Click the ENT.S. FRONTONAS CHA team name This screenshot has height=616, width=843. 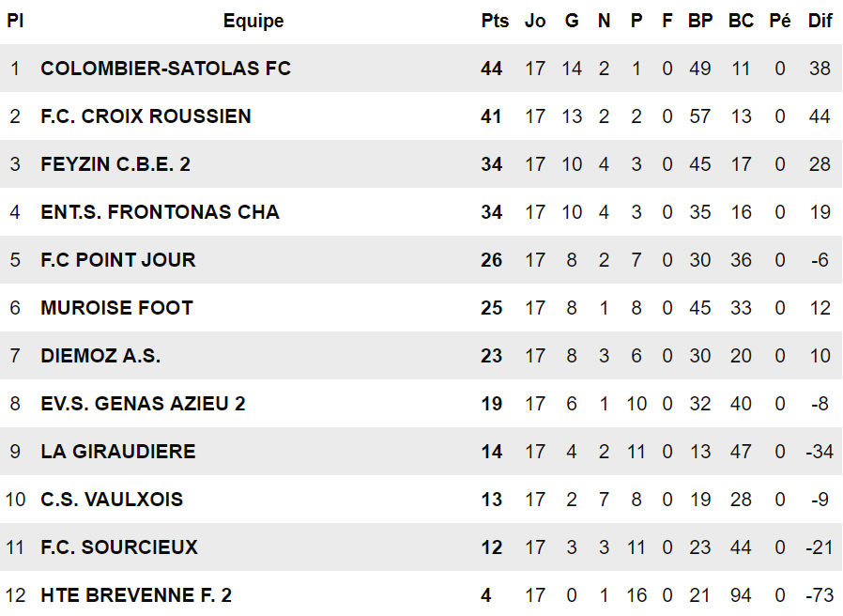coord(160,212)
